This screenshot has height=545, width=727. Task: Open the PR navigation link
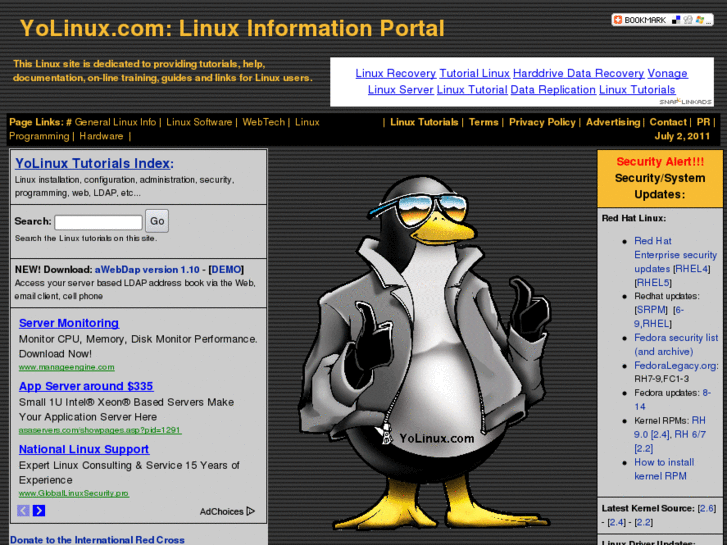(x=703, y=122)
